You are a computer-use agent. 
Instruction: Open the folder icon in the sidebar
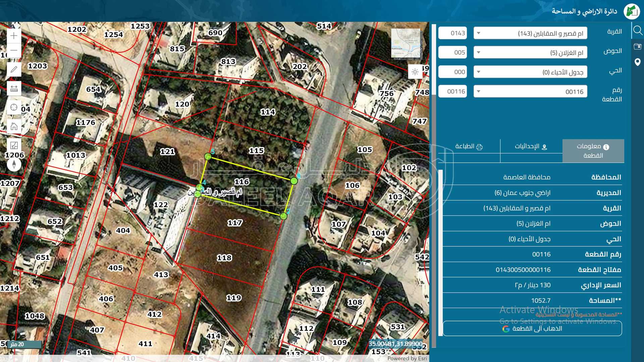point(637,46)
